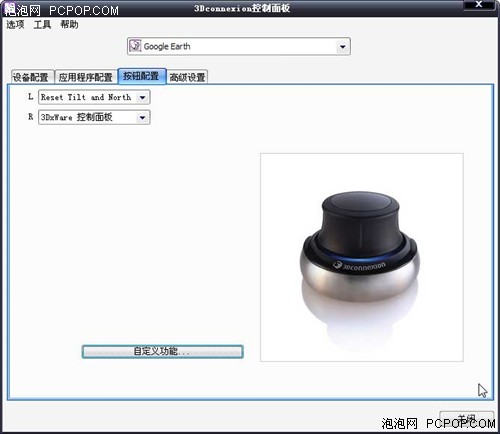Click the 3DxWare 控制面板 combo field
This screenshot has width=500, height=434.
click(94, 117)
